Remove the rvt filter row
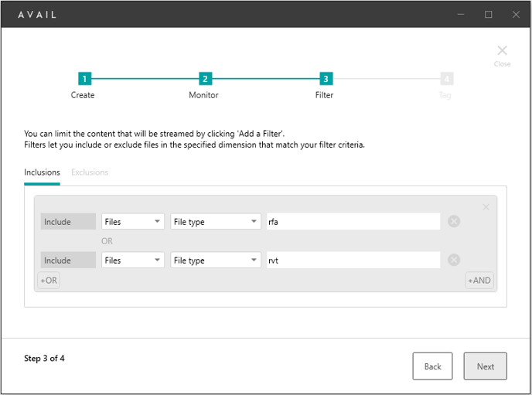 pos(454,260)
